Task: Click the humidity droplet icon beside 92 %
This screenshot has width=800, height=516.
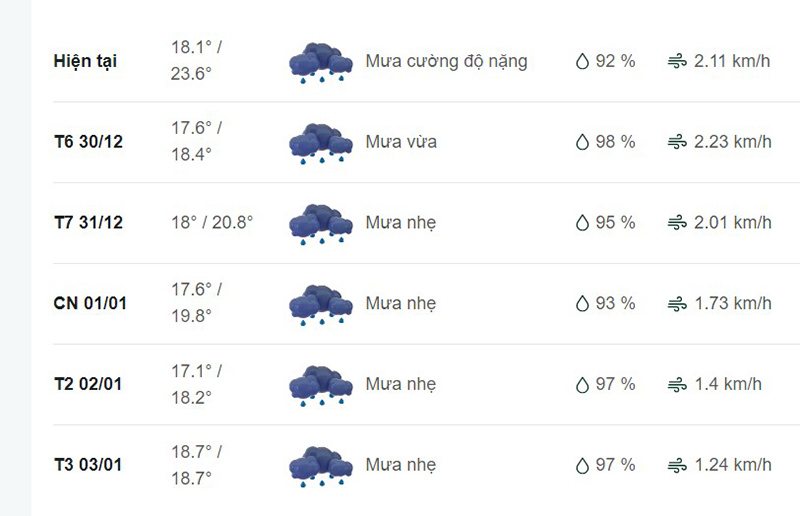Action: (582, 61)
